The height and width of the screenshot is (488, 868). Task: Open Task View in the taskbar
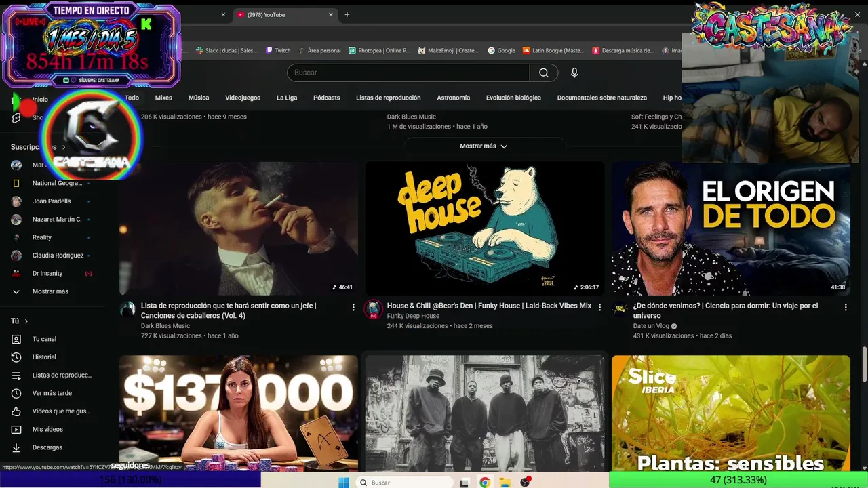(464, 483)
